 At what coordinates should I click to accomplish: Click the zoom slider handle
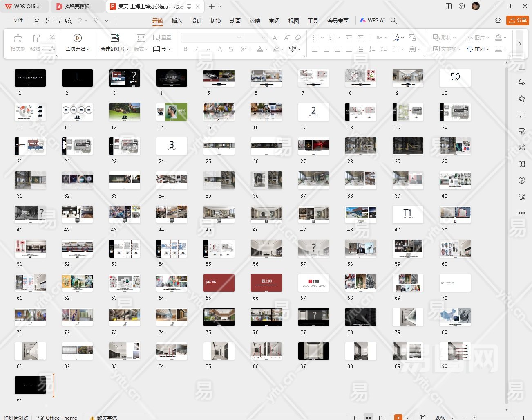coord(474,418)
